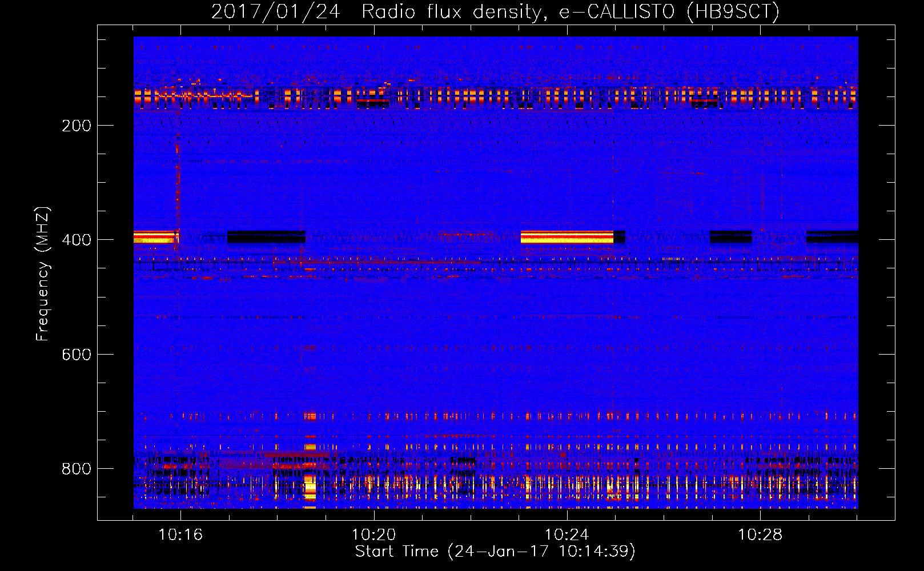
Task: Click the bright 400 MHz band at plot start
Action: [x=155, y=236]
